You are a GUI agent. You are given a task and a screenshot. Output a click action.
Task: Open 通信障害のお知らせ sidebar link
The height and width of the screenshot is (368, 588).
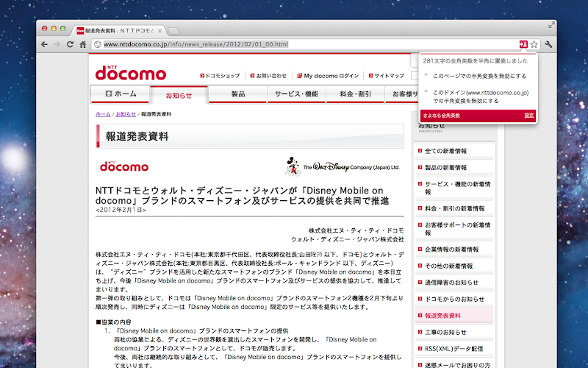[x=451, y=283]
